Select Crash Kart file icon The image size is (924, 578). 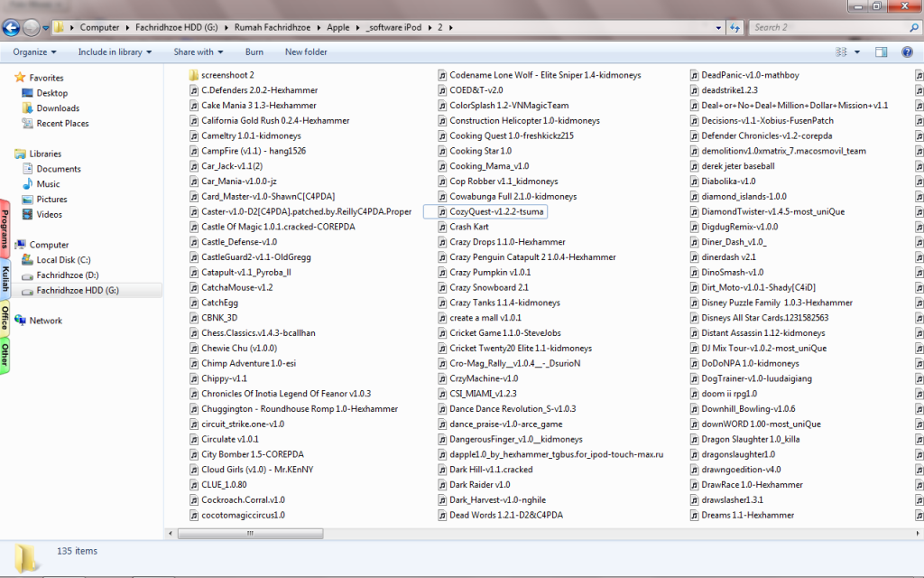442,227
